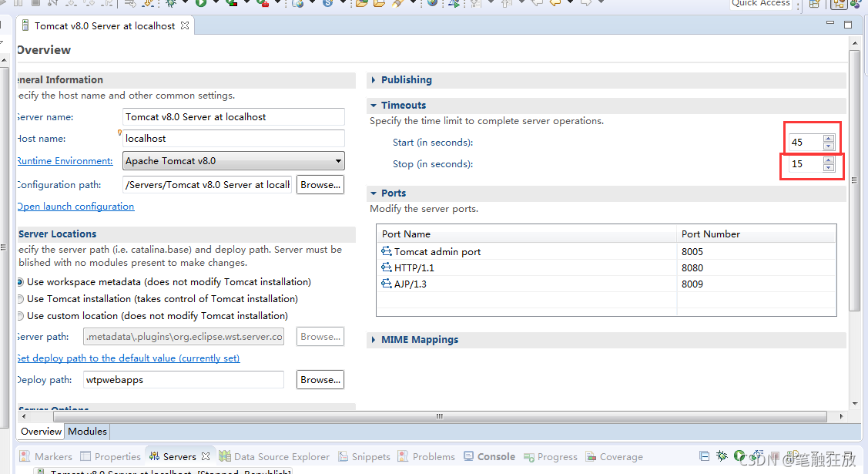Select Use Tomcat installation radio option
The height and width of the screenshot is (474, 868).
(20, 299)
